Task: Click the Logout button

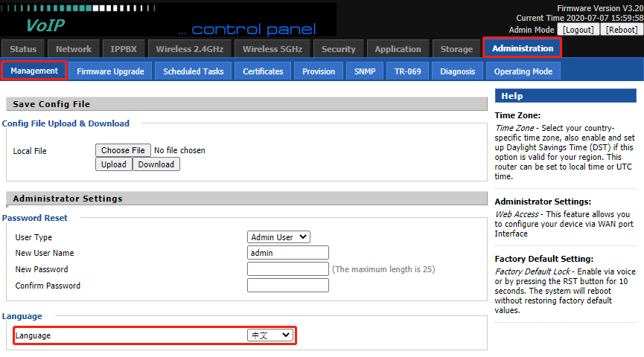Action: coord(578,30)
